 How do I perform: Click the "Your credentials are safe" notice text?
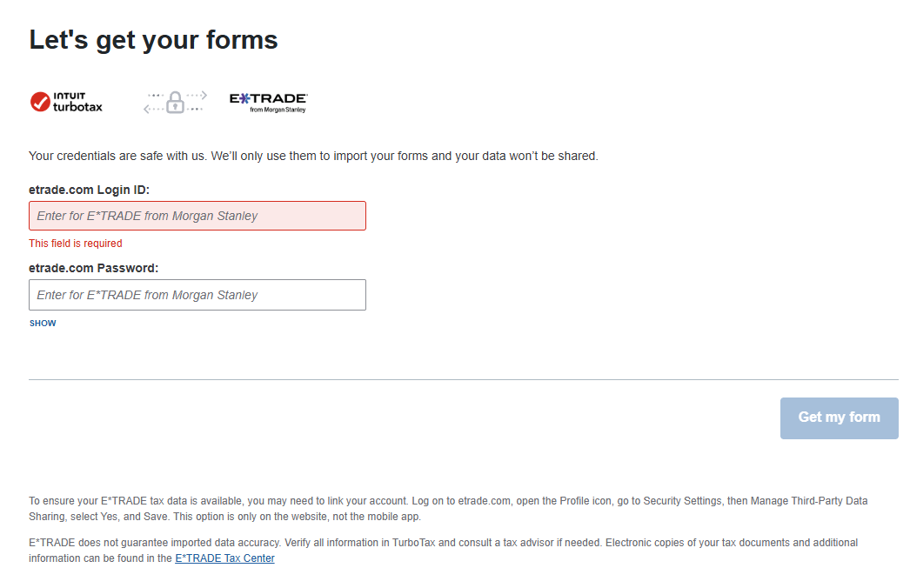tap(313, 157)
